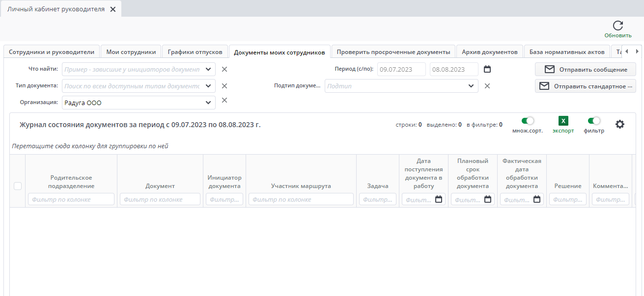Select Документы моих сотрудников tab

click(x=280, y=52)
